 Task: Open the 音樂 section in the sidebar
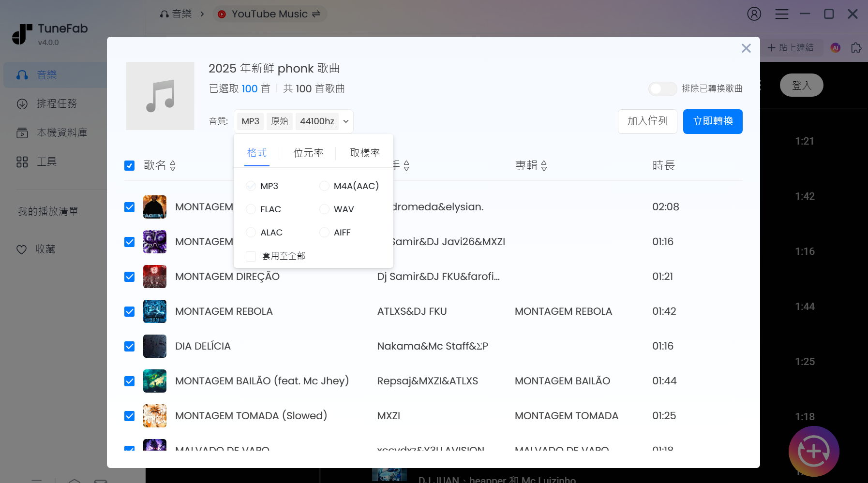pyautogui.click(x=47, y=74)
